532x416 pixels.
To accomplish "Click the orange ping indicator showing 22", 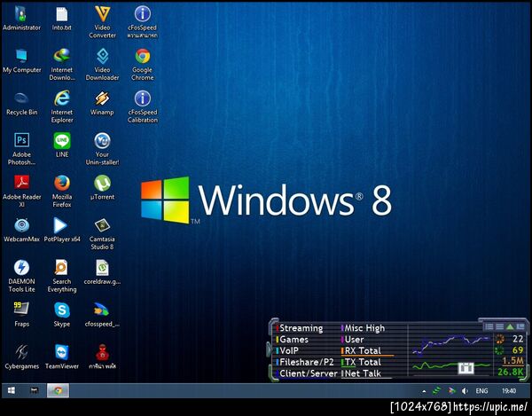I will tap(499, 339).
